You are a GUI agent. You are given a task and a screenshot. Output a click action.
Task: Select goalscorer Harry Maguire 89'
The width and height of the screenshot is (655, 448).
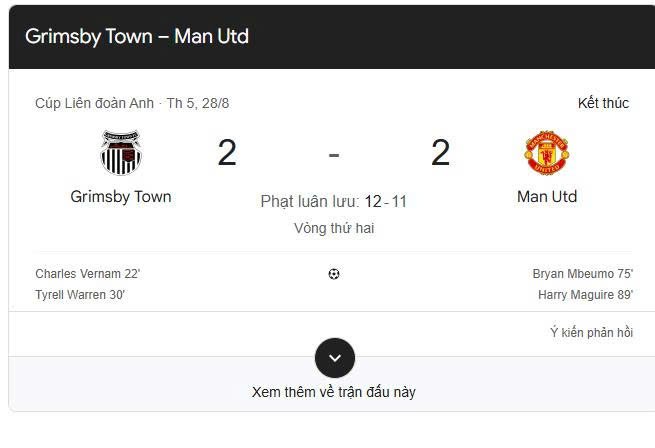coord(585,295)
